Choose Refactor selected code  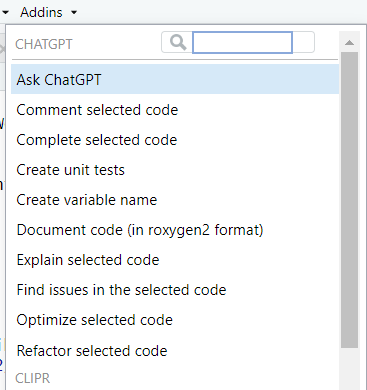(x=175, y=351)
